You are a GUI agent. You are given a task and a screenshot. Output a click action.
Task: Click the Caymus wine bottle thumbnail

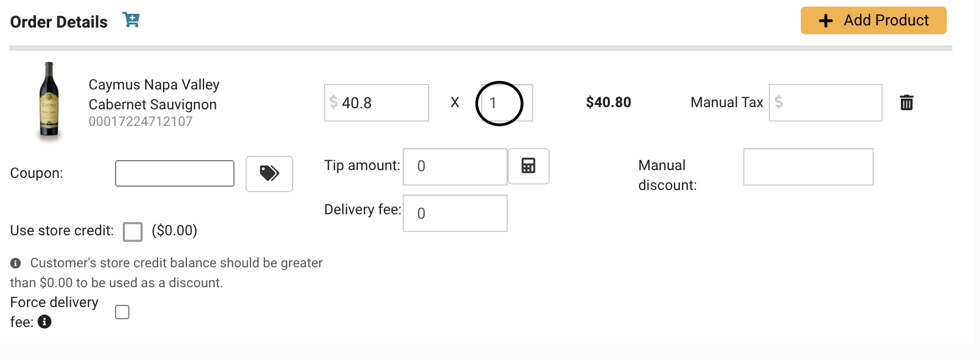tap(49, 101)
